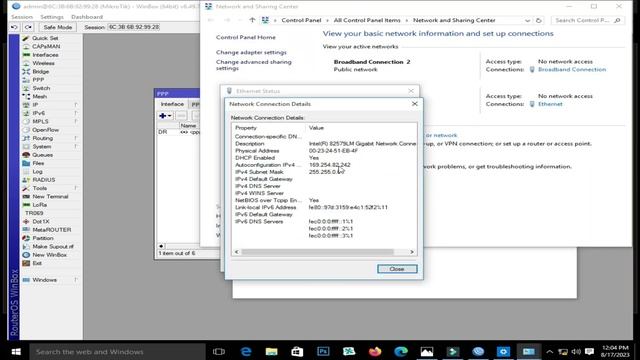Screen dimensions: 640x360
Task: Open the Ethernet connection link
Action: click(550, 104)
